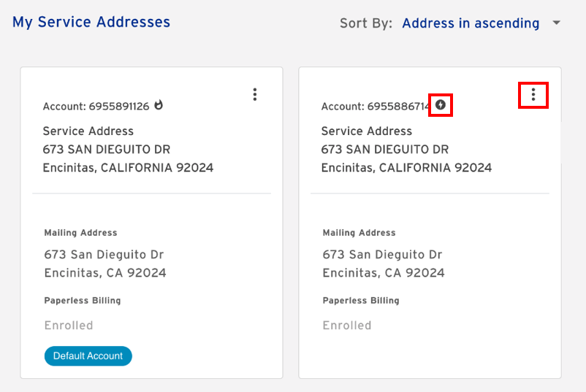
Task: Click Enrolled status on the electric account card
Action: coord(347,325)
